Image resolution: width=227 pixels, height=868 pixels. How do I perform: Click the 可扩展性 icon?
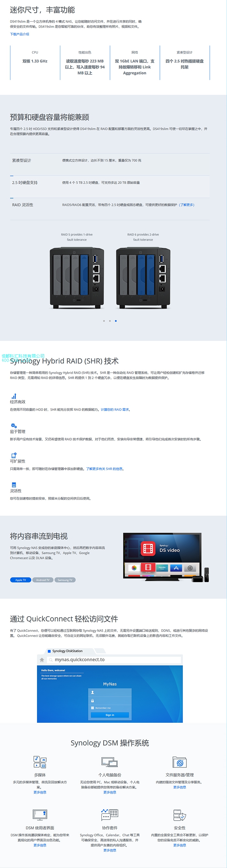pos(14,455)
